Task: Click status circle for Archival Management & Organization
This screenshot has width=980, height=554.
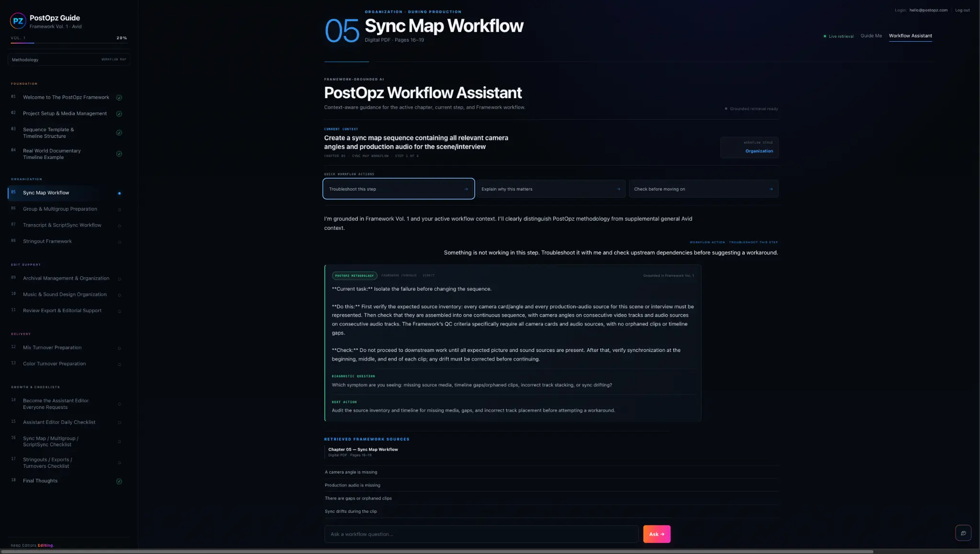Action: (x=119, y=279)
